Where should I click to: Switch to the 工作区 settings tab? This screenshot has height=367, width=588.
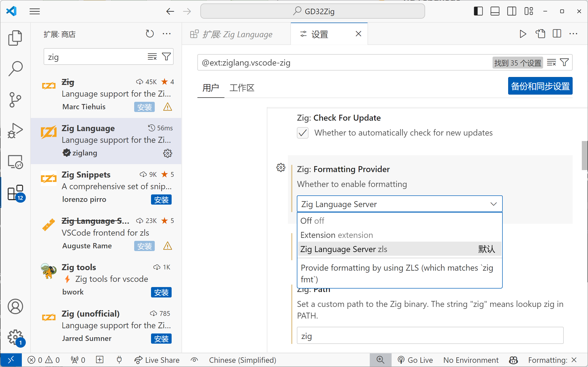(242, 88)
